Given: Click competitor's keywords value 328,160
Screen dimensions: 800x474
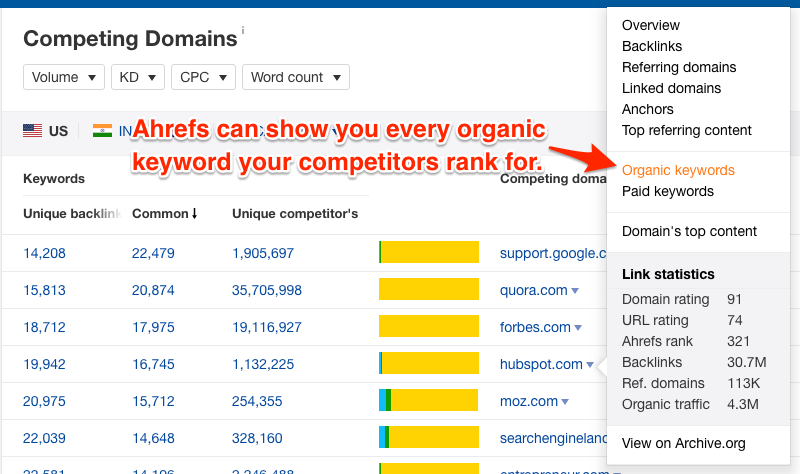Looking at the screenshot, I should [x=257, y=438].
